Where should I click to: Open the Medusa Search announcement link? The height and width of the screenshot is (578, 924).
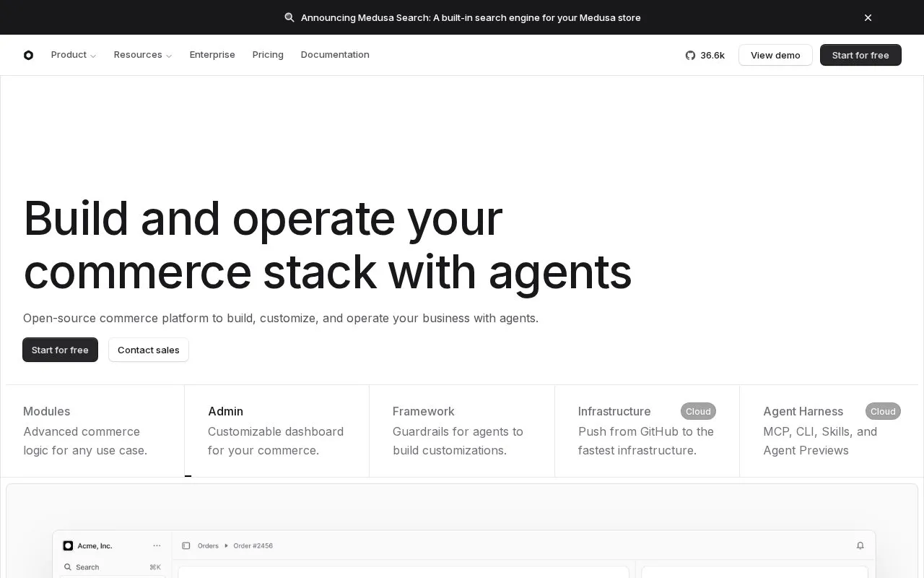pos(471,17)
